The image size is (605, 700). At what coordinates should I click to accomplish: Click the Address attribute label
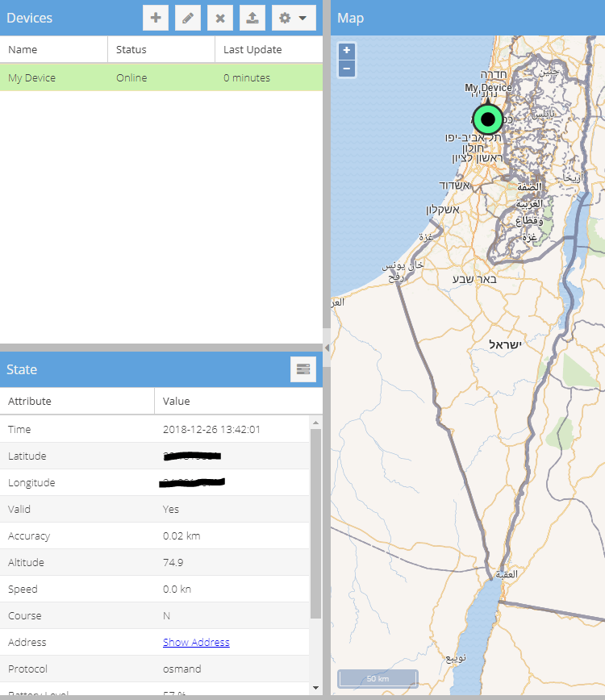point(27,642)
